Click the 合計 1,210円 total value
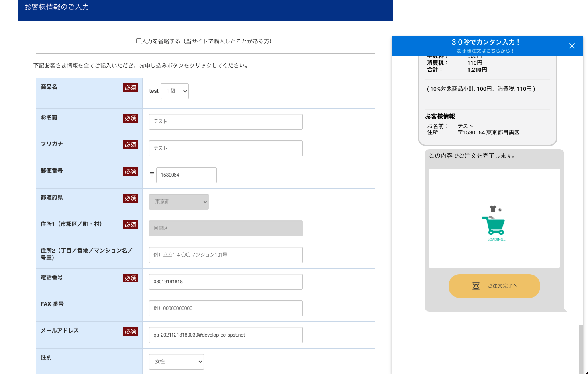The height and width of the screenshot is (374, 588). click(x=477, y=70)
